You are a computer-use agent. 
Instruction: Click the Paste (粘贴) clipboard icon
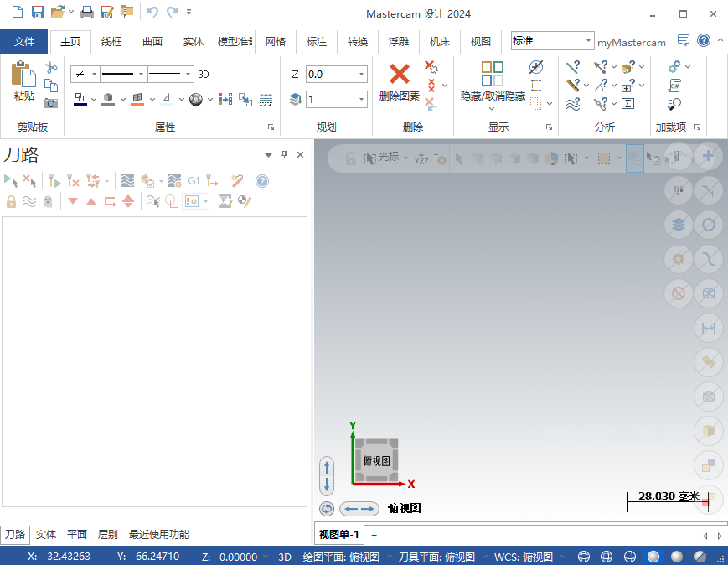tap(23, 81)
